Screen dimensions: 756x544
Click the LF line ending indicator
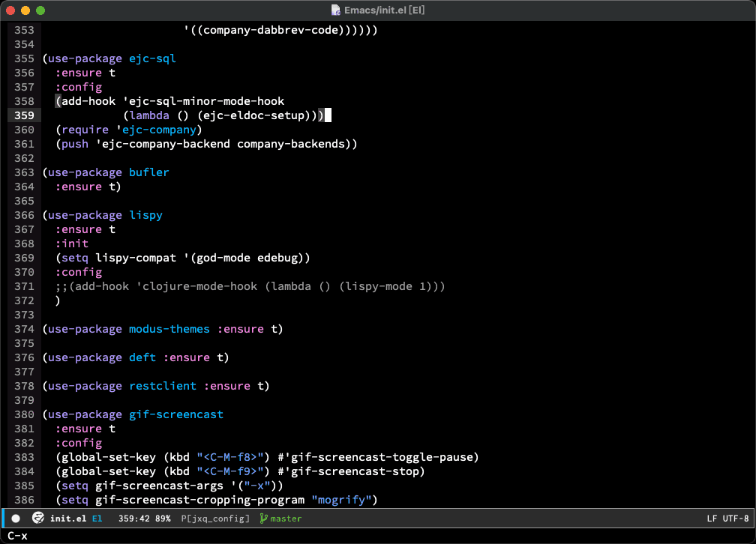[x=712, y=519]
